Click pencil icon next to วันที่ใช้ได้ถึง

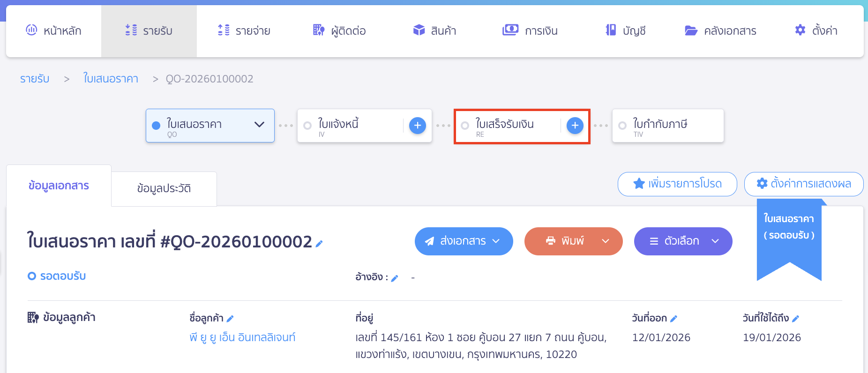[x=795, y=319]
